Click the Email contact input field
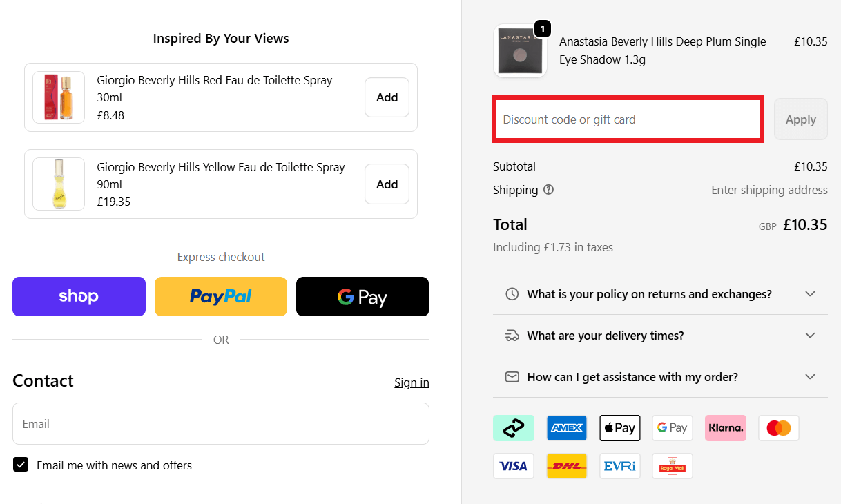 tap(220, 424)
